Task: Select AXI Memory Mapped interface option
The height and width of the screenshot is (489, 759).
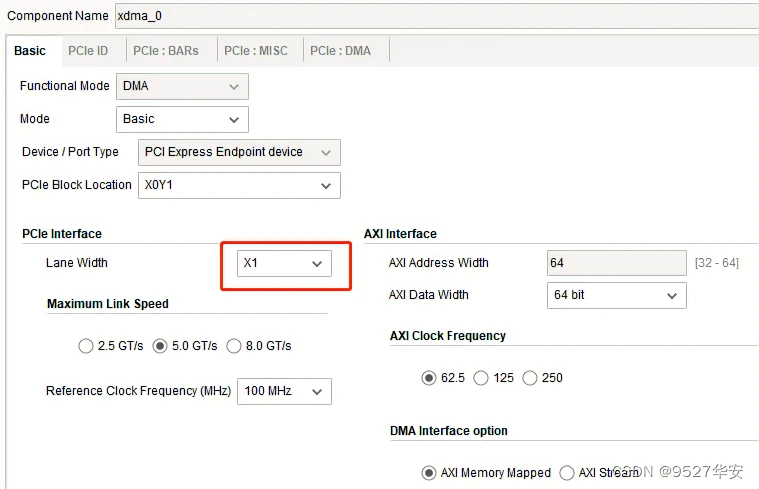Action: (430, 473)
